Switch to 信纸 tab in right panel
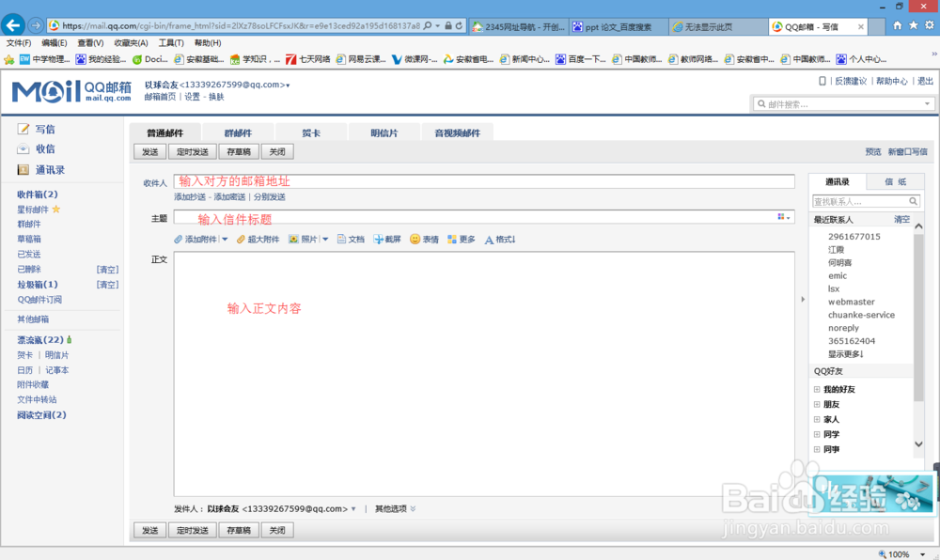The height and width of the screenshot is (560, 940). (896, 181)
